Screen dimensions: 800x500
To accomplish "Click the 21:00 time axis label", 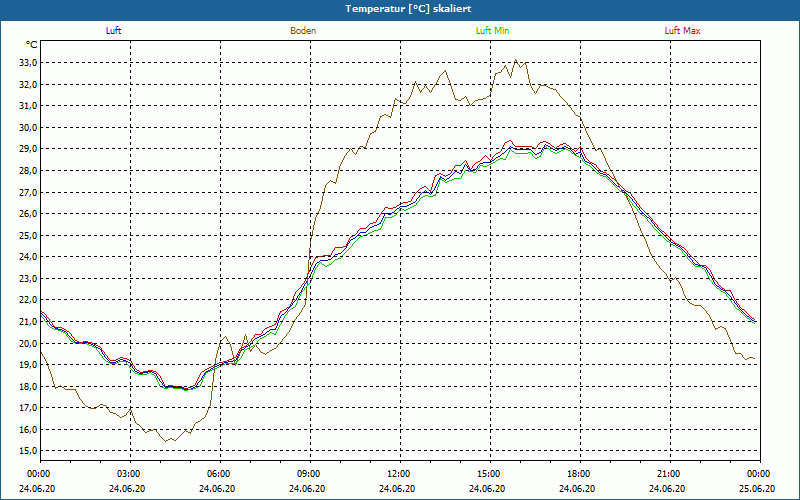I will click(x=667, y=474).
